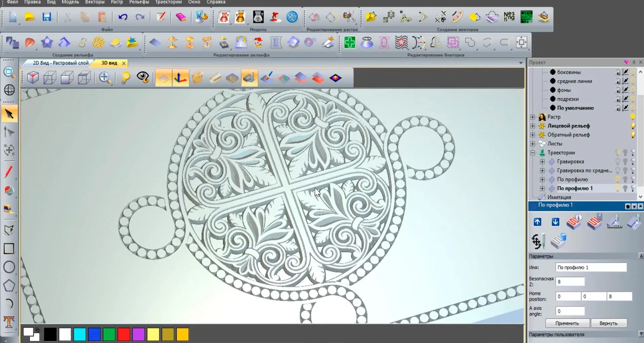The height and width of the screenshot is (343, 644).
Task: Select the Гравировка по средне... toolpath
Action: pos(585,170)
